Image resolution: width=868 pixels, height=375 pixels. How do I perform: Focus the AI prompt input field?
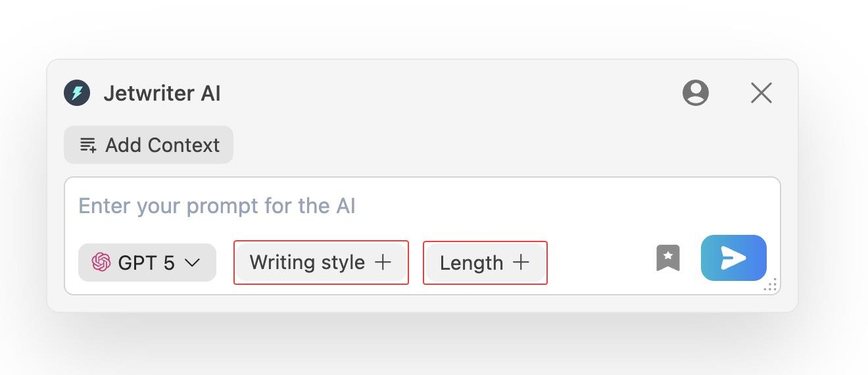pos(421,206)
